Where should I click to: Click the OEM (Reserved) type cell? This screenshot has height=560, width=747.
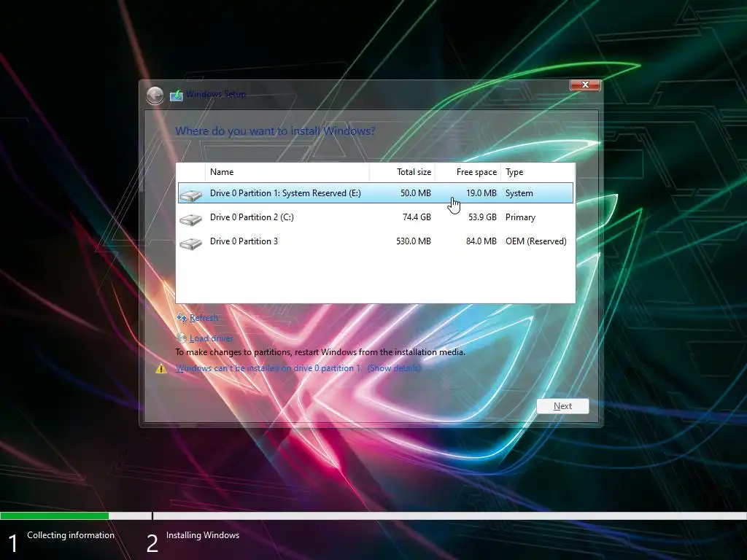[x=536, y=241]
